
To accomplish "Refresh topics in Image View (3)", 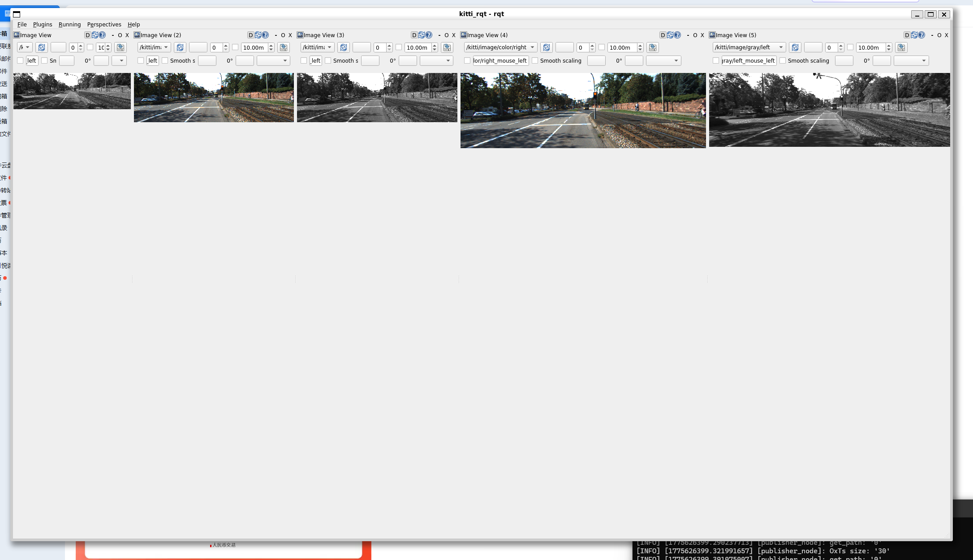I will pyautogui.click(x=344, y=47).
